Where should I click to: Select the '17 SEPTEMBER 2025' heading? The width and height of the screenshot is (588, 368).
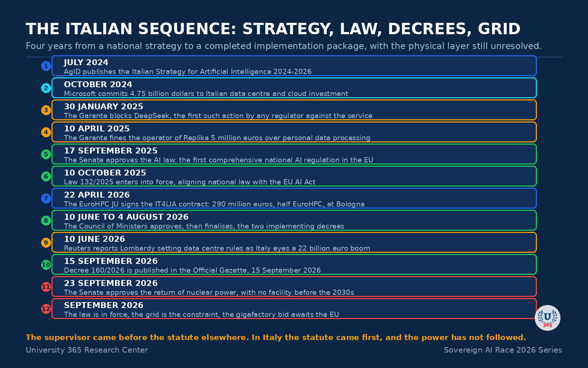point(111,151)
